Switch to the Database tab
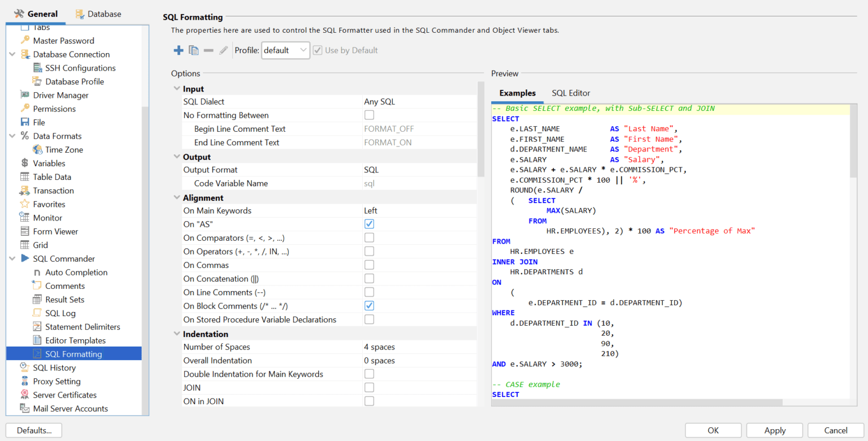 (98, 14)
